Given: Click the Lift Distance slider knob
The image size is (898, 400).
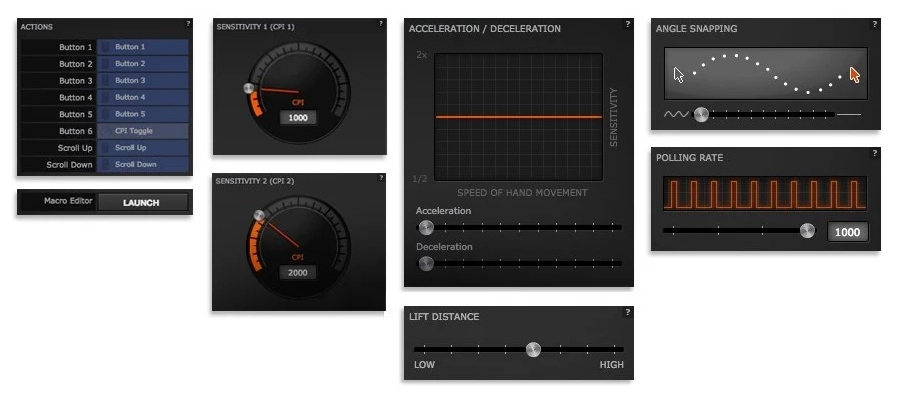Looking at the screenshot, I should [533, 350].
